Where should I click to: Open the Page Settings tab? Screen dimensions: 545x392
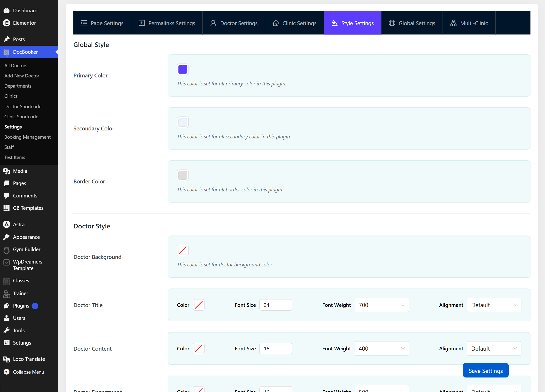102,23
